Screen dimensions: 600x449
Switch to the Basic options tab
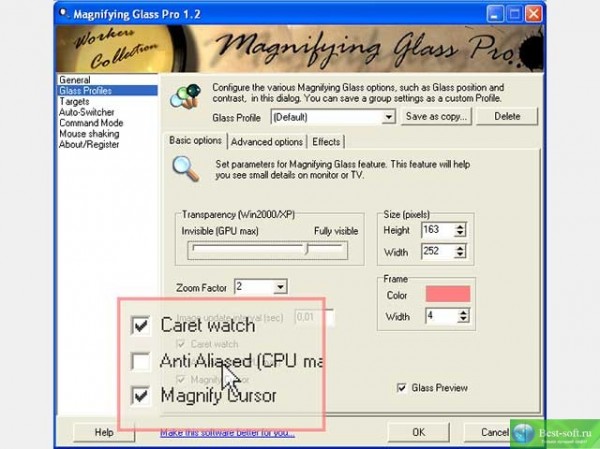click(x=196, y=140)
